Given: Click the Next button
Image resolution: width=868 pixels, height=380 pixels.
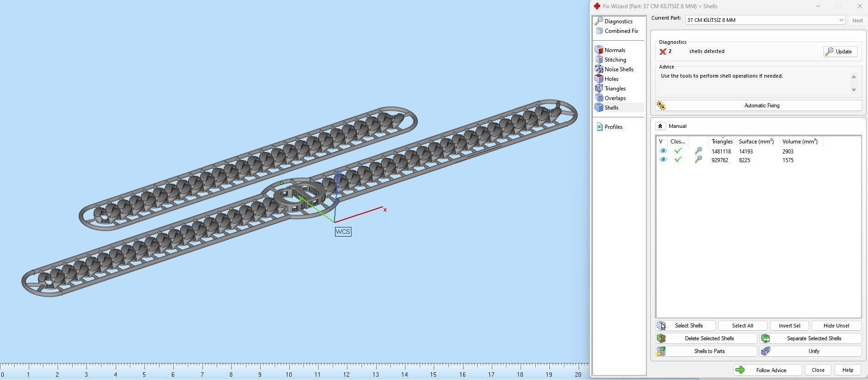Looking at the screenshot, I should pyautogui.click(x=857, y=21).
